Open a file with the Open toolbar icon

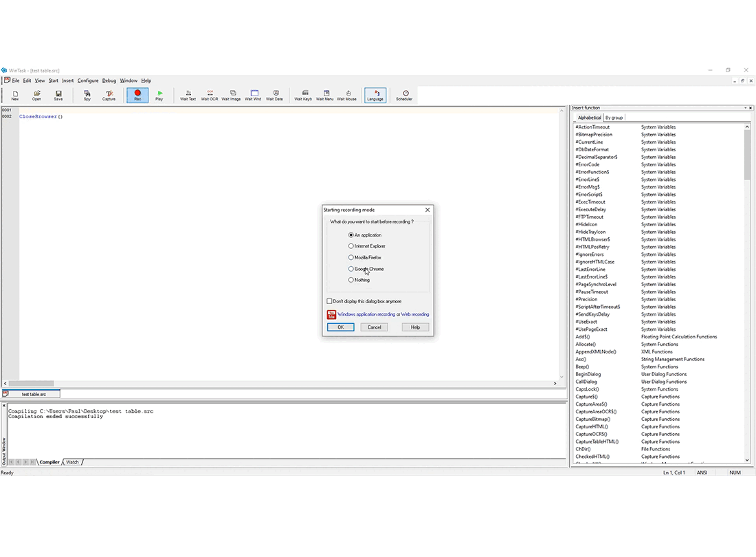click(36, 95)
